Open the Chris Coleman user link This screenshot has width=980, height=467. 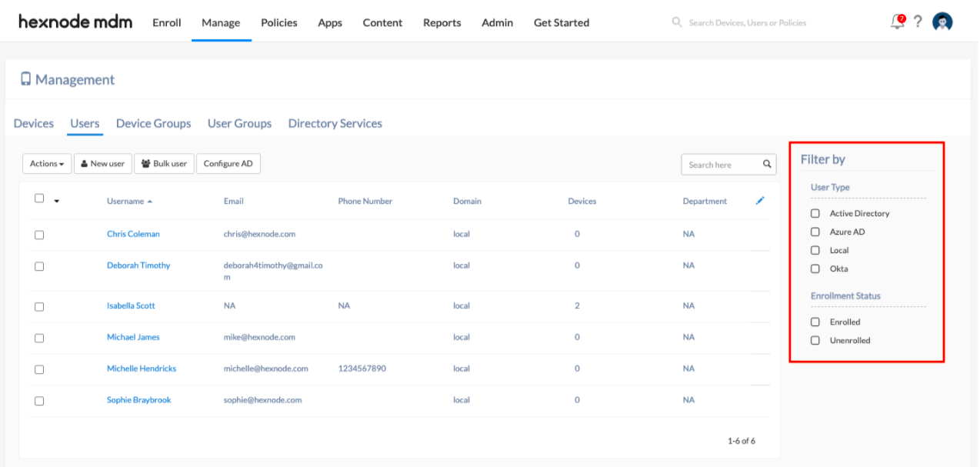(133, 233)
